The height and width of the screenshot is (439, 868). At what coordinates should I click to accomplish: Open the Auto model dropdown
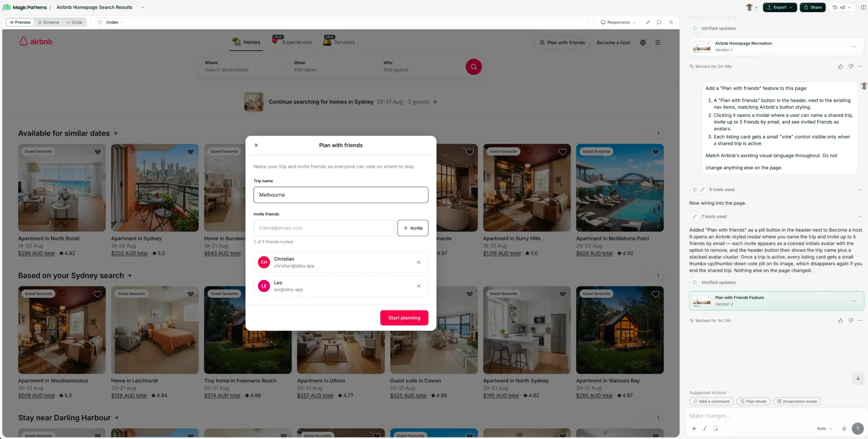pyautogui.click(x=824, y=429)
